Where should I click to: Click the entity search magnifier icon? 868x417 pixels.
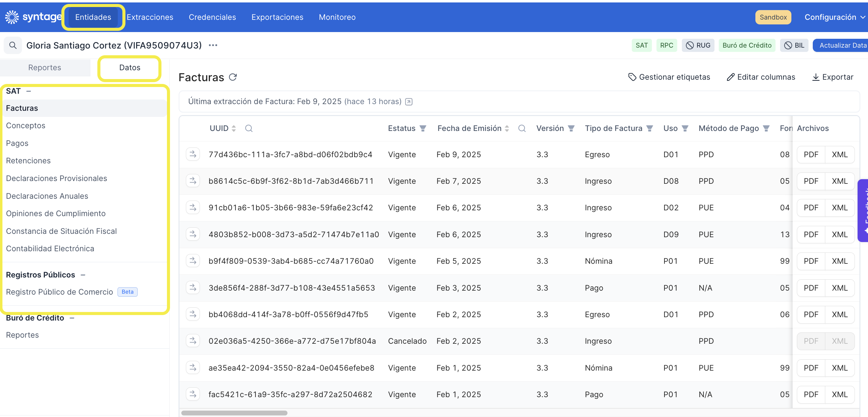(x=13, y=45)
